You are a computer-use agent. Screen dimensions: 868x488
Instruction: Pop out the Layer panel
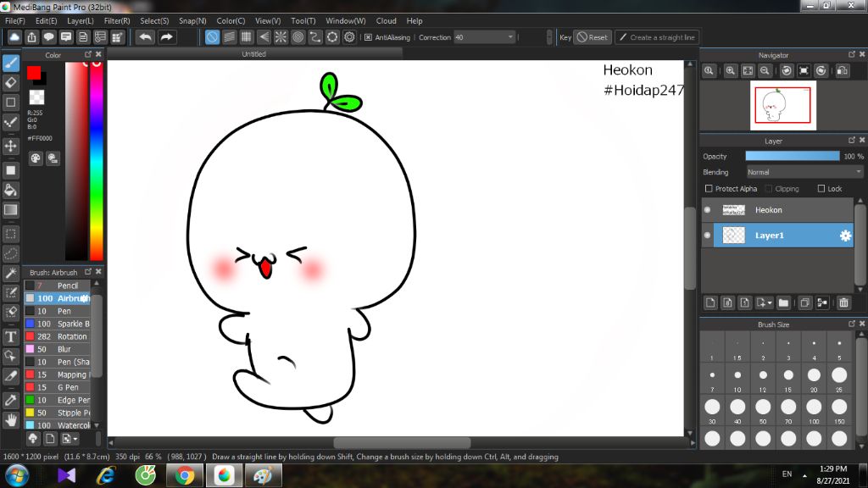pos(851,140)
